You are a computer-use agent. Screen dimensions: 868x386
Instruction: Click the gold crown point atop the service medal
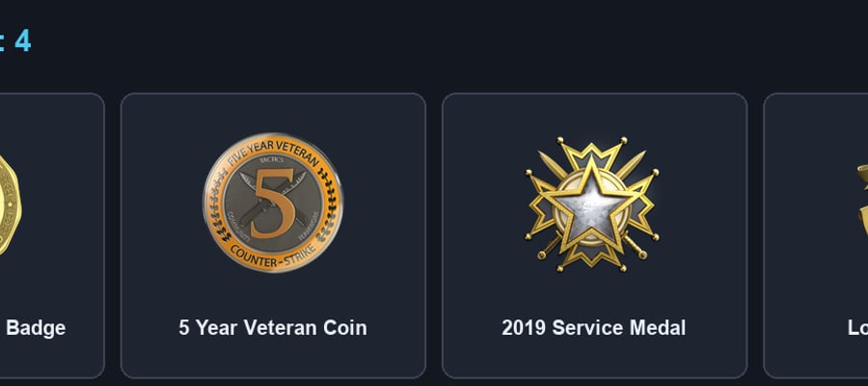click(592, 149)
